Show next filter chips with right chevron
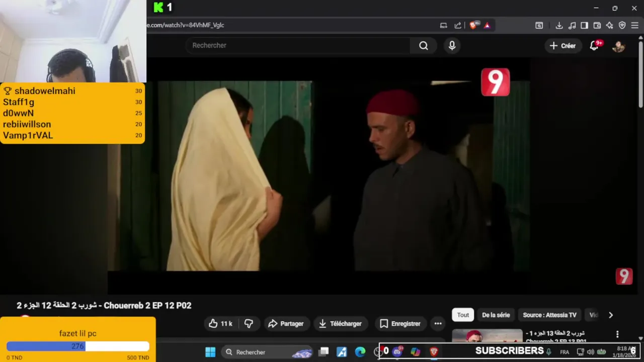 click(x=611, y=315)
